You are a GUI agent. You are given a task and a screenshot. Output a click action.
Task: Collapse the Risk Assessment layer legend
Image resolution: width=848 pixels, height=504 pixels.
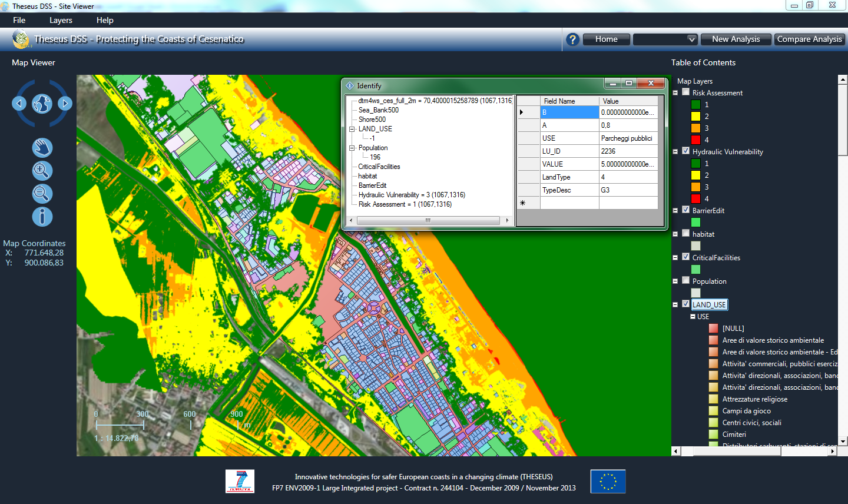pos(675,92)
